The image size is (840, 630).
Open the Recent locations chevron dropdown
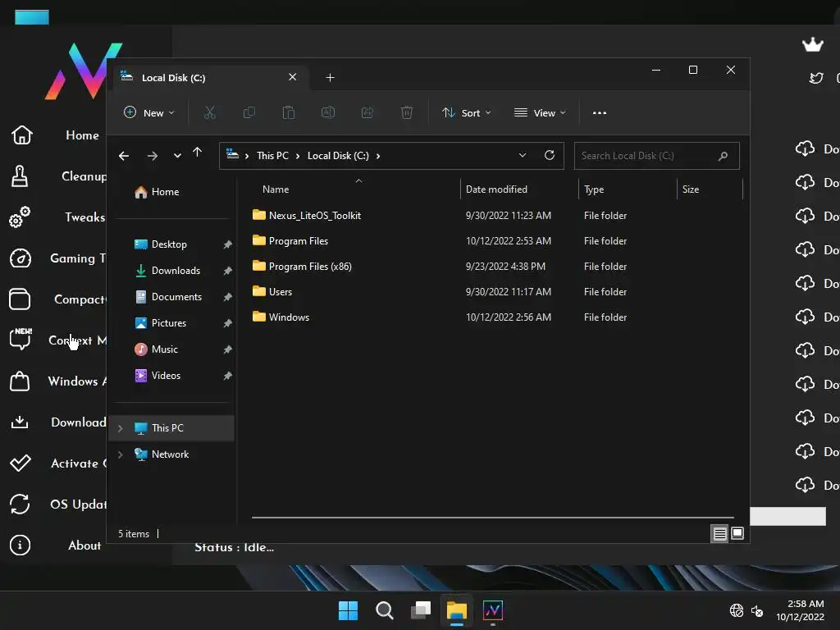point(177,156)
